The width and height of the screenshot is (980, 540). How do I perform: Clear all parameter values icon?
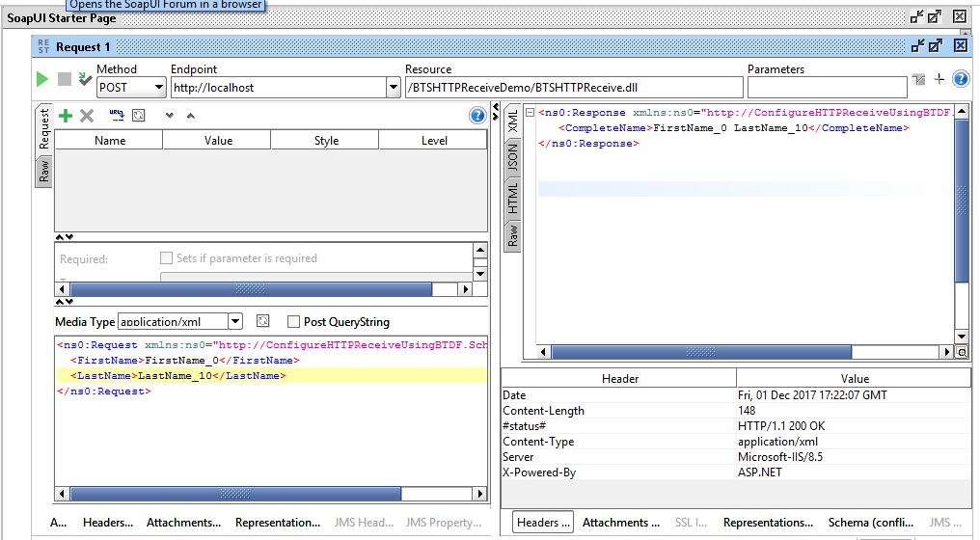tap(139, 115)
